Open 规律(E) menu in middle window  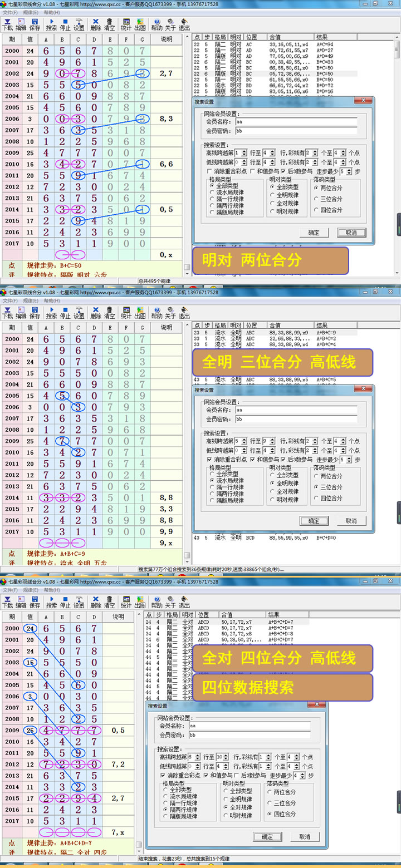coord(31,300)
